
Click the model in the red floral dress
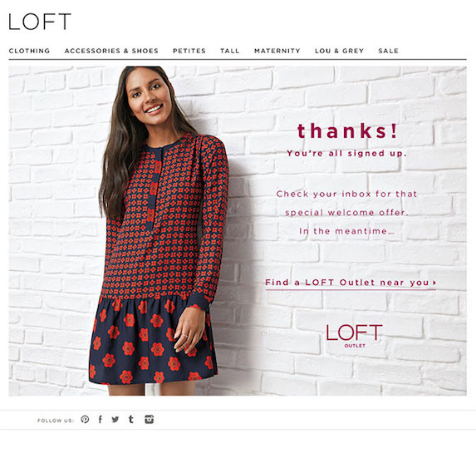click(159, 231)
